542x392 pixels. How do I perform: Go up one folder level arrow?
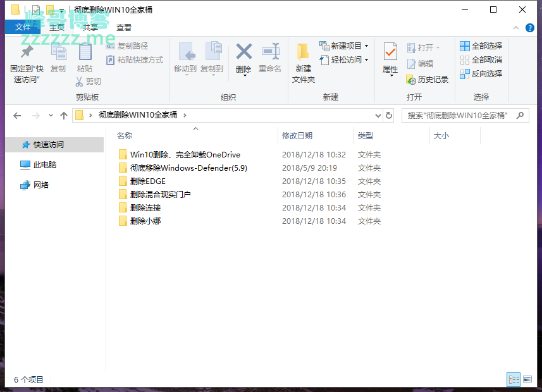click(x=64, y=116)
